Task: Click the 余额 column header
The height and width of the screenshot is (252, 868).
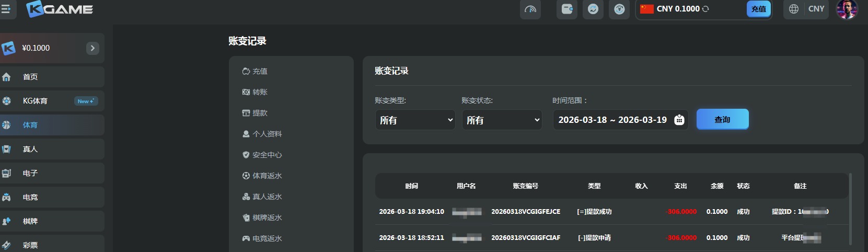Action: pos(717,186)
